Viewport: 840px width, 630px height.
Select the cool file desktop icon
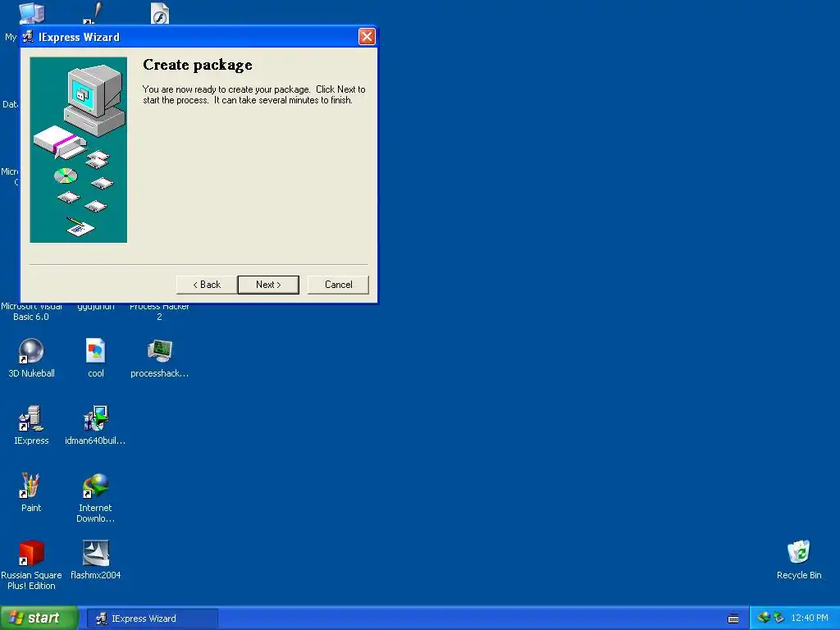tap(95, 358)
